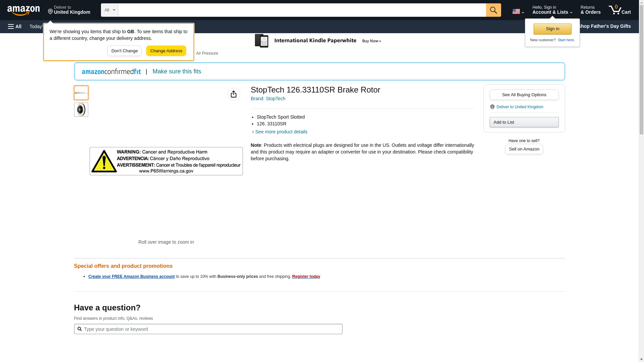Open the Account & Lists dropdown
The image size is (644, 362).
(x=552, y=10)
